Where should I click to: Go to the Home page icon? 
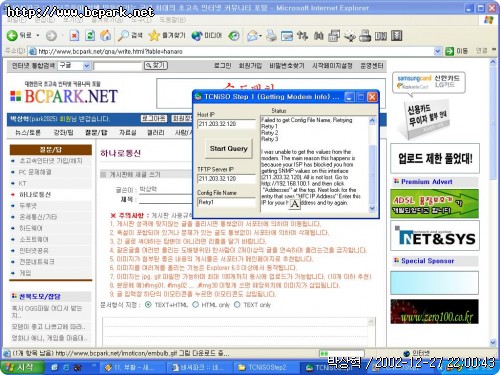[x=106, y=35]
